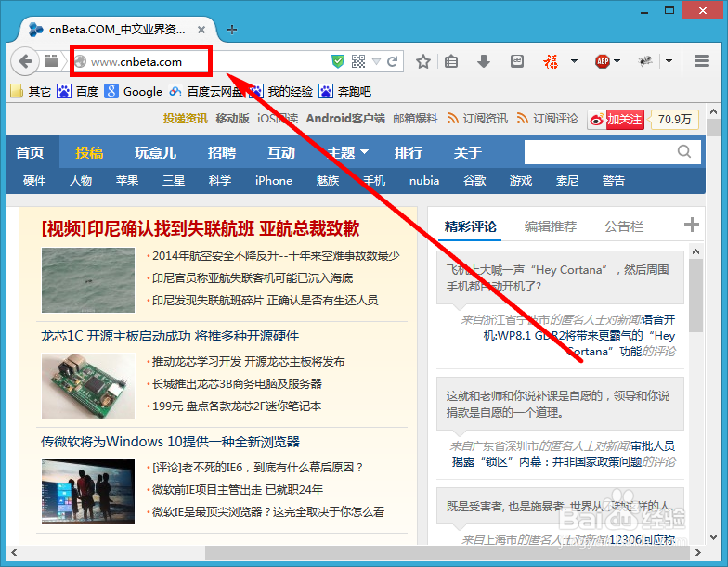Open the 排行 navigation item
The width and height of the screenshot is (728, 567).
tap(409, 152)
